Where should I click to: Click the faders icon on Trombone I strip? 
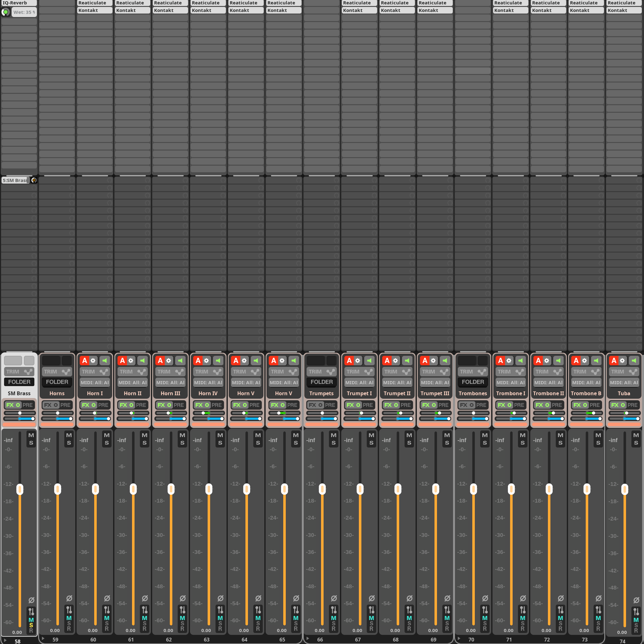[523, 610]
